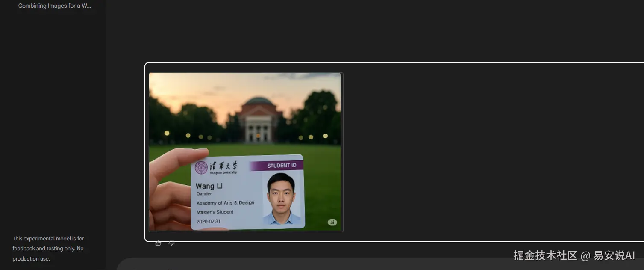The height and width of the screenshot is (270, 644).
Task: Open the generated student ID image
Action: 246,152
